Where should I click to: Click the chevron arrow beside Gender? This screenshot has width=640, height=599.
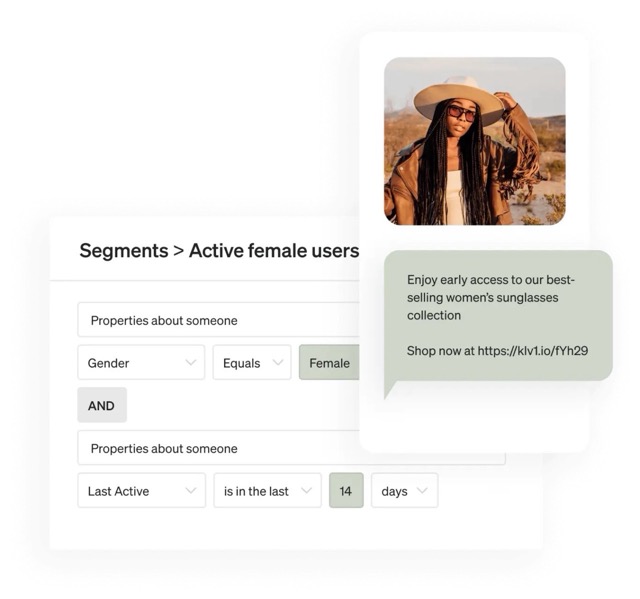(x=190, y=363)
